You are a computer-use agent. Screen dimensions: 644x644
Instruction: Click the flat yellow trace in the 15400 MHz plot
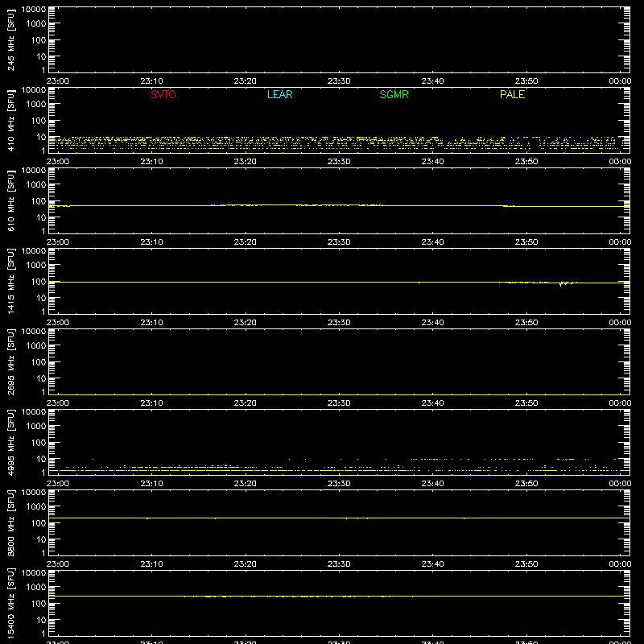339,596
